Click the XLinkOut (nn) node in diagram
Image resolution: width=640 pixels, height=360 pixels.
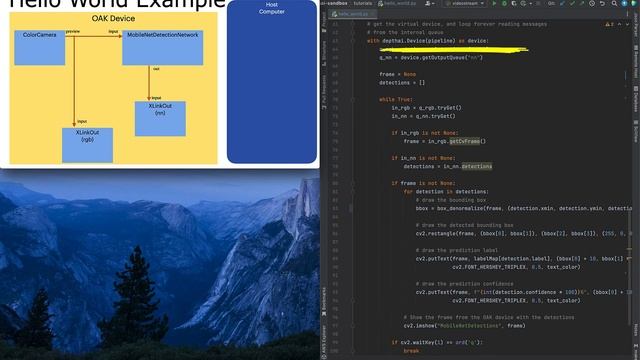click(160, 118)
